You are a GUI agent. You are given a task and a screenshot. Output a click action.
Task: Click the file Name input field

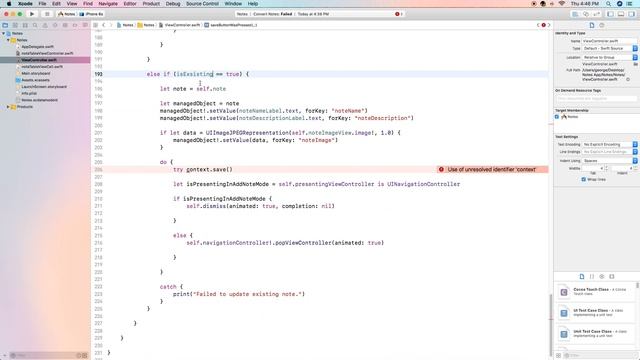point(609,41)
